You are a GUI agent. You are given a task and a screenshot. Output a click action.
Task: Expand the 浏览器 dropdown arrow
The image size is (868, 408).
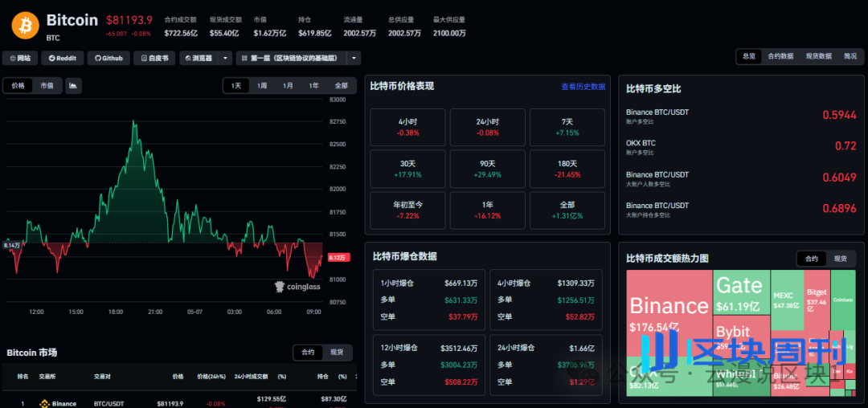point(225,58)
